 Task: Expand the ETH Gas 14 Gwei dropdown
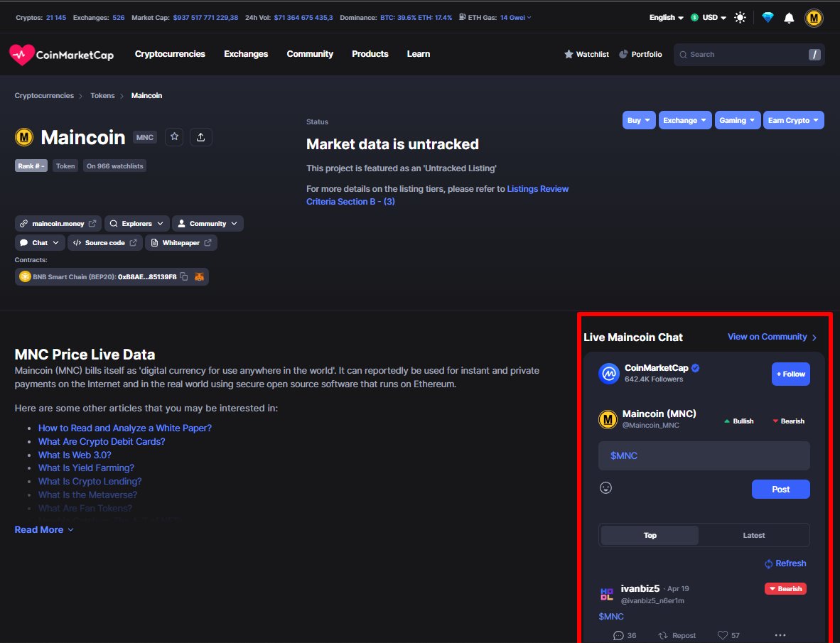(515, 18)
